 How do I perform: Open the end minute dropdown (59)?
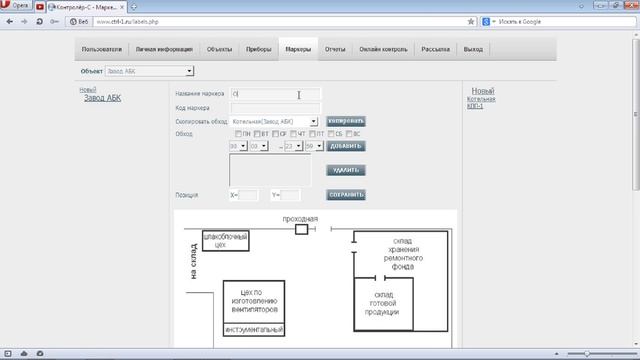(314, 146)
